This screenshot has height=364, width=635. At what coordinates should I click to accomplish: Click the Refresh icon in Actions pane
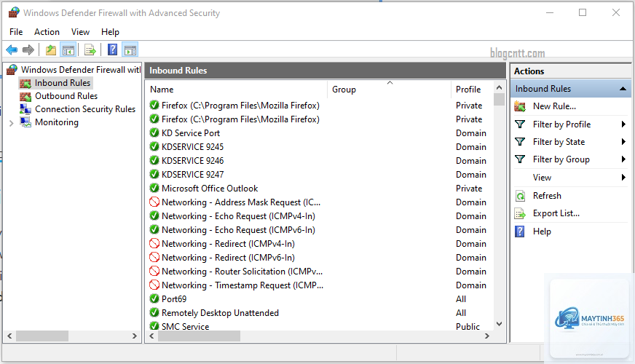point(520,196)
